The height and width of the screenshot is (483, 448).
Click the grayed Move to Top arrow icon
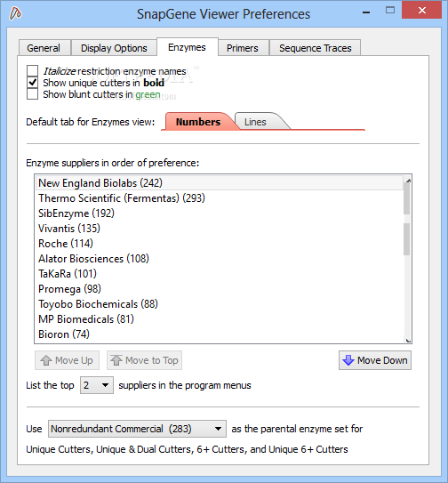[116, 360]
